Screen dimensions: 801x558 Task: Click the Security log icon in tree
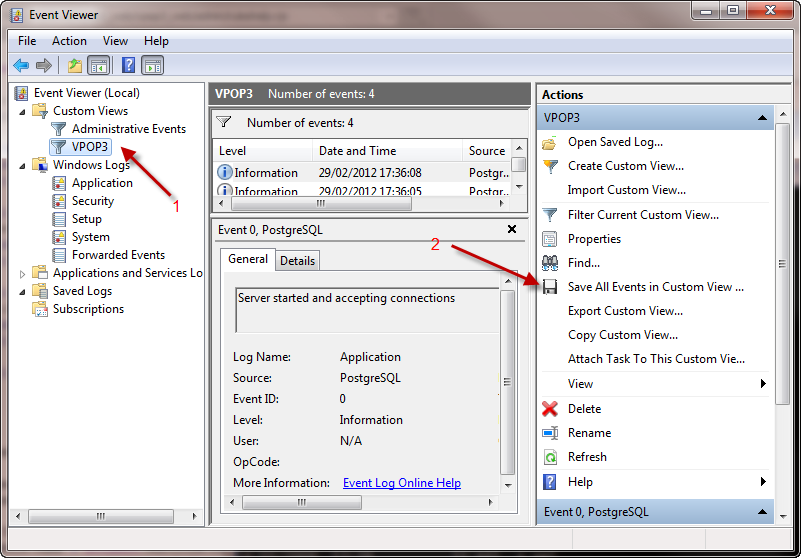click(59, 201)
